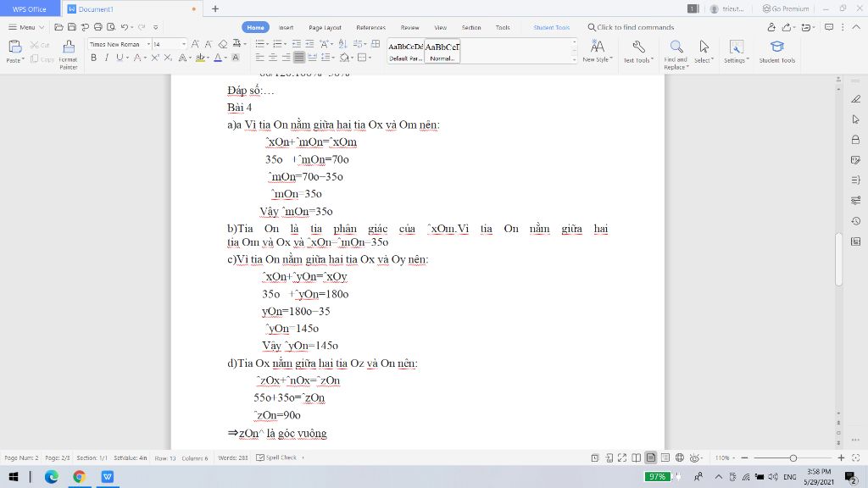This screenshot has width=868, height=488.
Task: Select the Default Paragraph style
Action: pos(406,52)
